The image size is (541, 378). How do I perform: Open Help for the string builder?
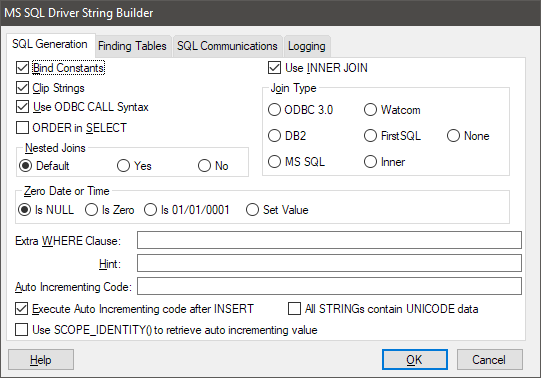(41, 360)
